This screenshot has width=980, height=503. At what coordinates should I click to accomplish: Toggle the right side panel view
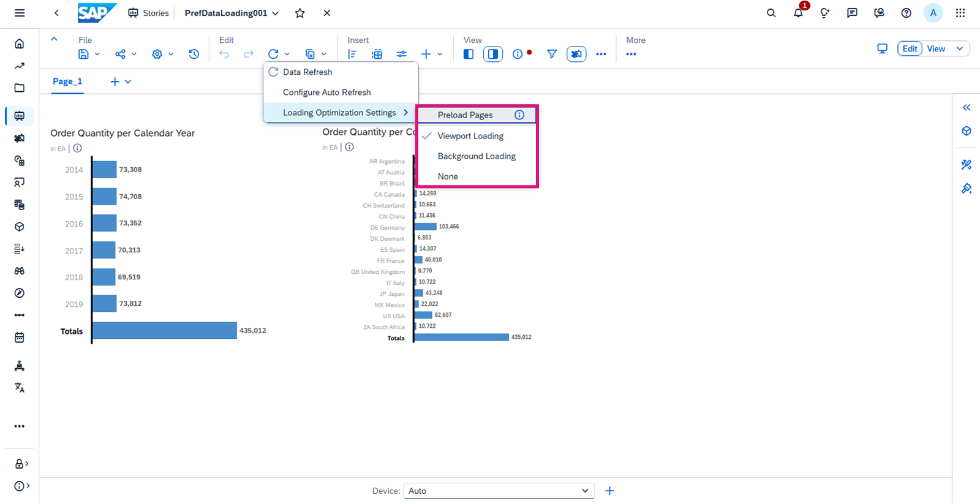(x=493, y=54)
